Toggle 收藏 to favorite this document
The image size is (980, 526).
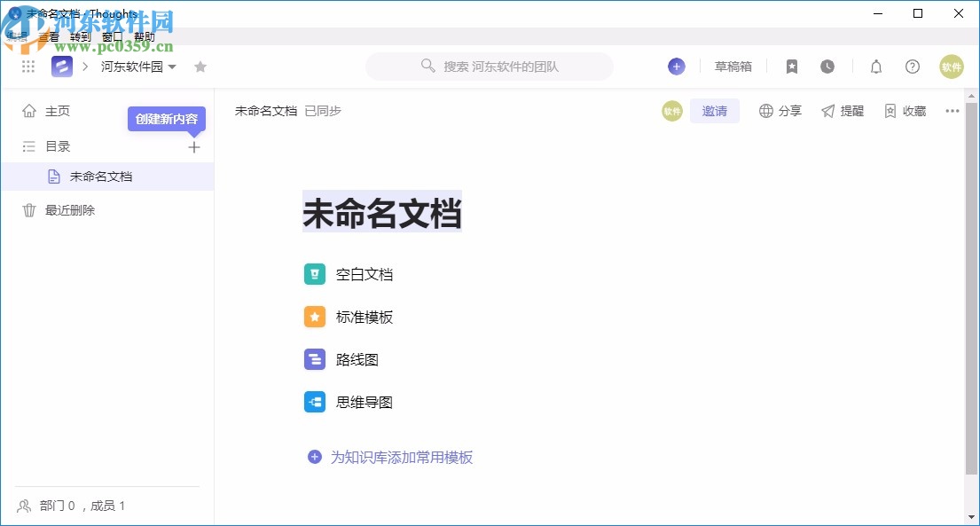[892, 110]
